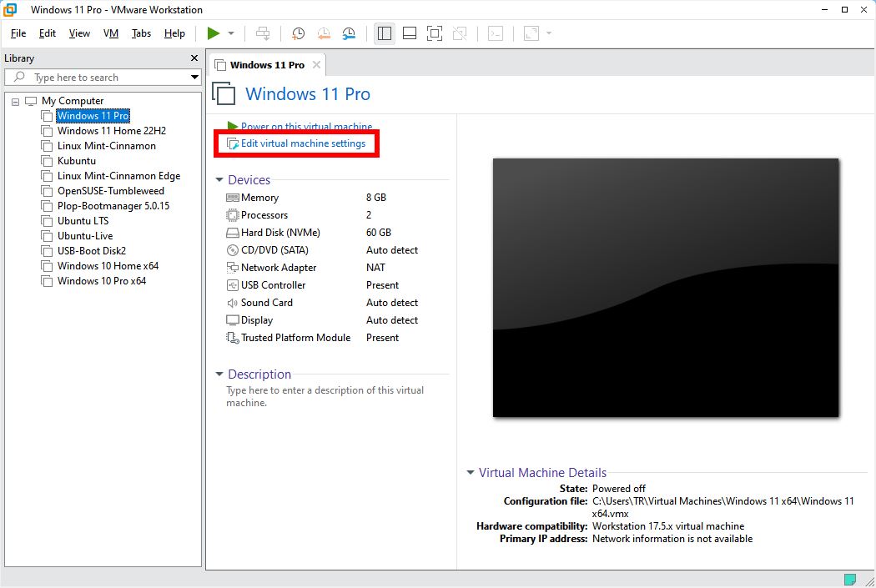Collapse the Description section
This screenshot has width=876, height=588.
click(x=219, y=374)
